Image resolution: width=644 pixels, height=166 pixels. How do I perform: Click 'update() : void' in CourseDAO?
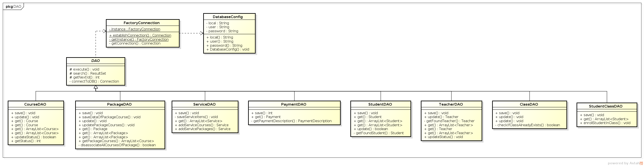(x=25, y=117)
